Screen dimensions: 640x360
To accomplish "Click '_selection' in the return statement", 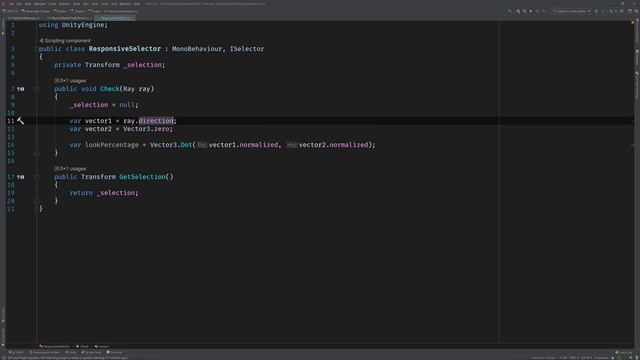I will click(x=116, y=193).
